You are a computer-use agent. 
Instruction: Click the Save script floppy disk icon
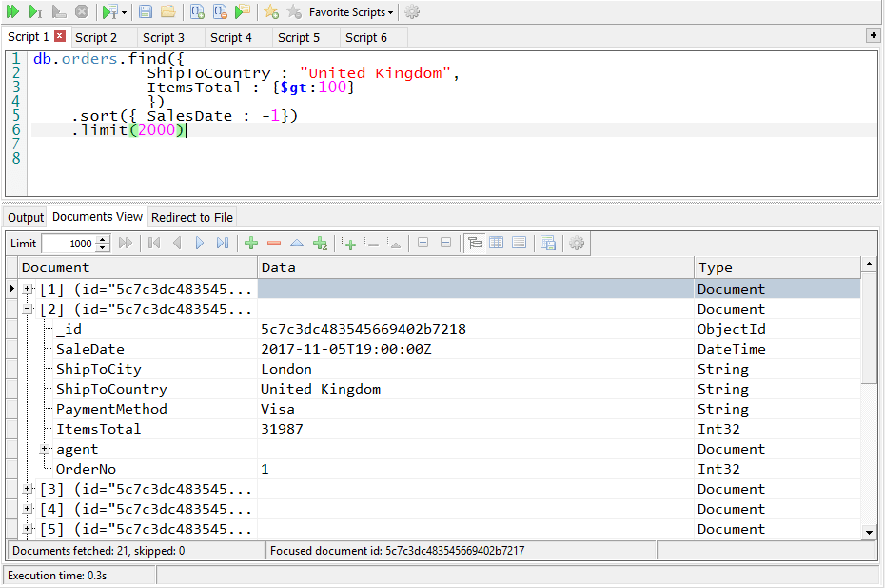146,11
